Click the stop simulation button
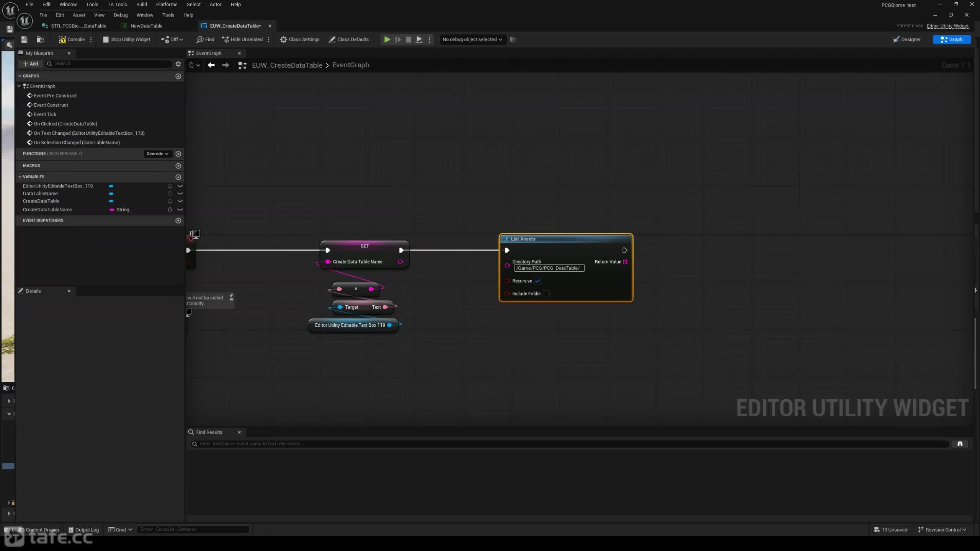Viewport: 980px width, 551px height. click(408, 39)
